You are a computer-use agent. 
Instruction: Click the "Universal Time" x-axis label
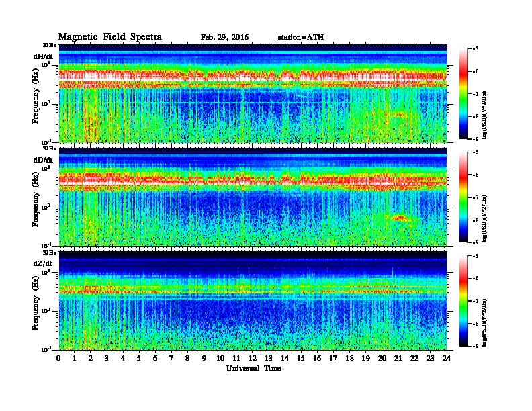click(253, 368)
